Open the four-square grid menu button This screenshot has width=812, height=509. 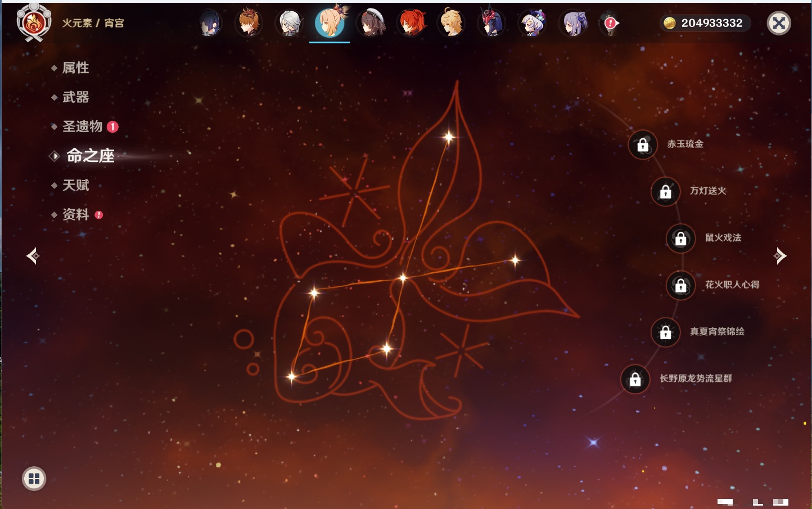point(34,479)
